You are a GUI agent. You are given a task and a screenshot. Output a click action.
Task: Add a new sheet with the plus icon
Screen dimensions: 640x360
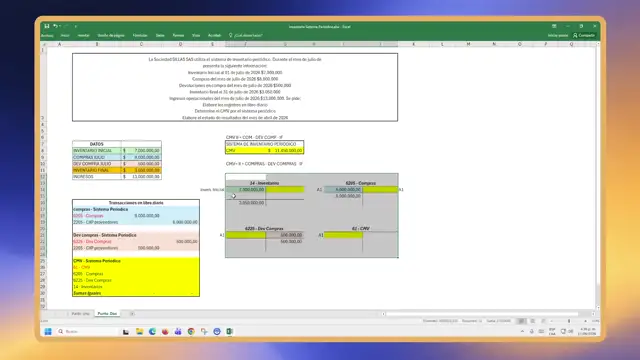(132, 313)
